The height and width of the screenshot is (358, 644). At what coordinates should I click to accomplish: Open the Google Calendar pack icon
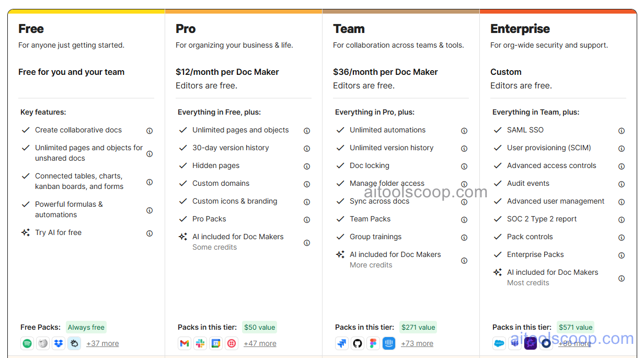click(216, 343)
